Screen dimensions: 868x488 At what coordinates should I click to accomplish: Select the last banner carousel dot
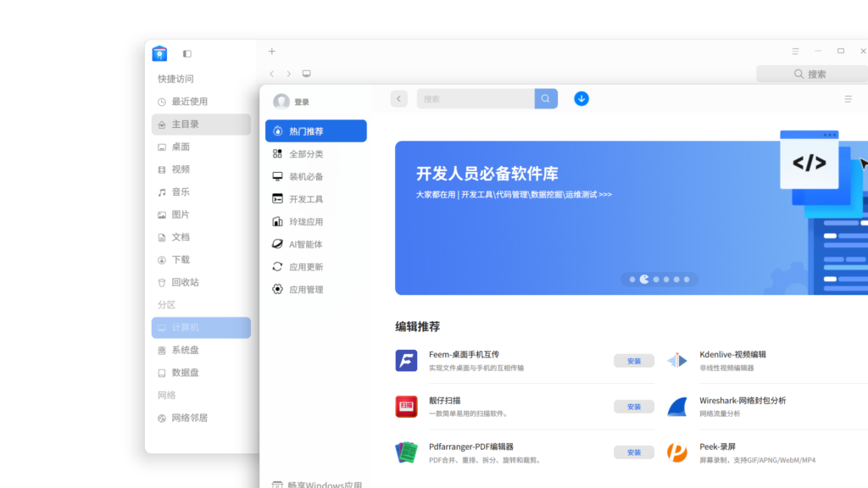(687, 279)
